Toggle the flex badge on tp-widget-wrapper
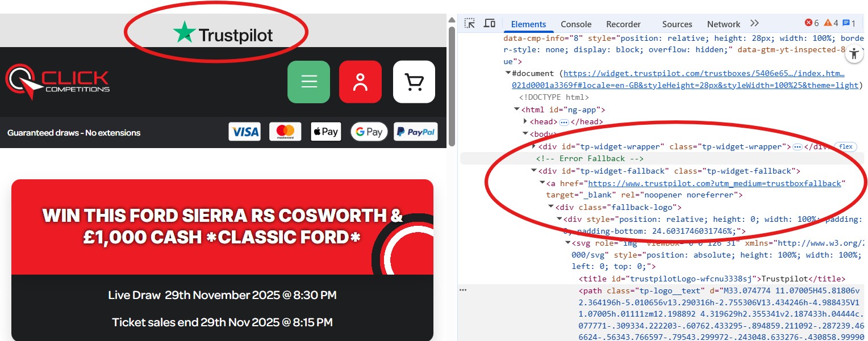Viewport: 868px width, 341px height. (846, 147)
